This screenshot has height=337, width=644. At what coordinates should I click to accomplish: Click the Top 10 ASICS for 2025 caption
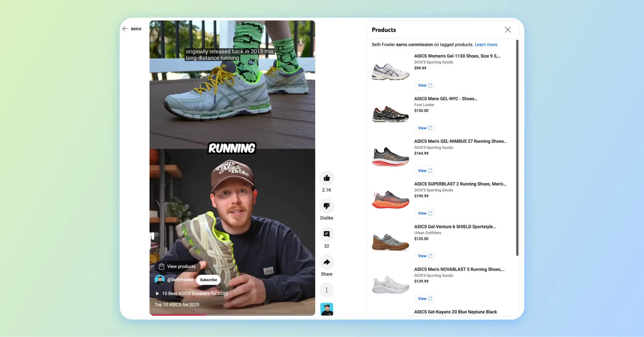pos(177,305)
